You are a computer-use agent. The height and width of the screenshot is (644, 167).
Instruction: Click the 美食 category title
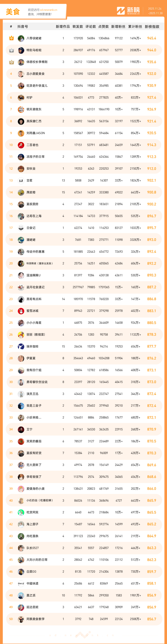click(13, 12)
